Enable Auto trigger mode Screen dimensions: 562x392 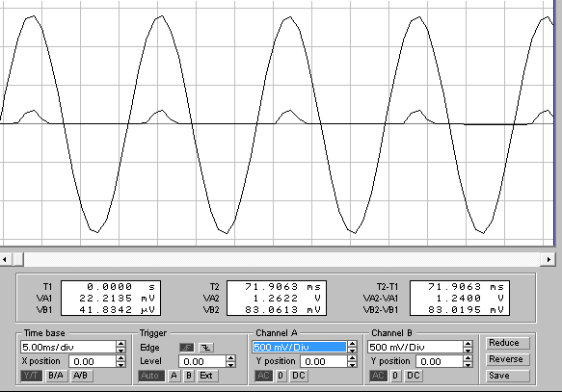[151, 376]
